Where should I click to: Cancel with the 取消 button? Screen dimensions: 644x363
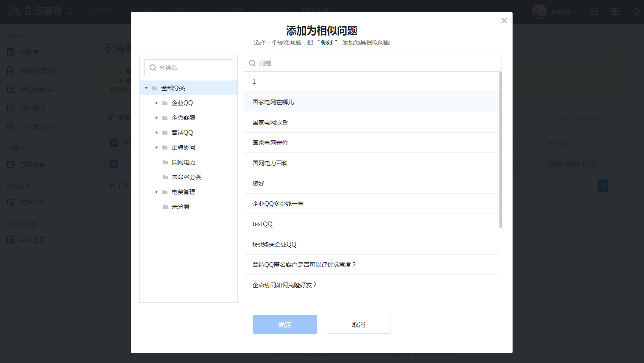(359, 324)
